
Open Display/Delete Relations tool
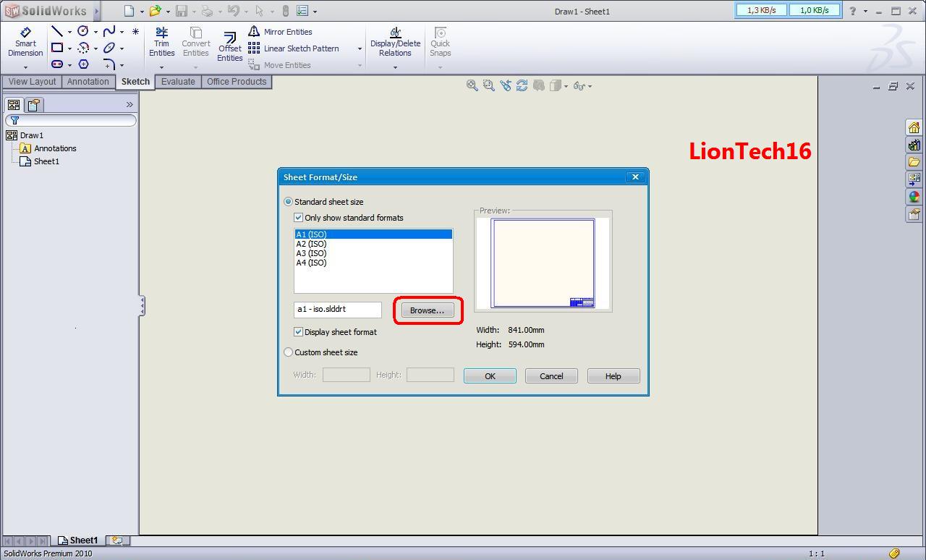tap(395, 42)
